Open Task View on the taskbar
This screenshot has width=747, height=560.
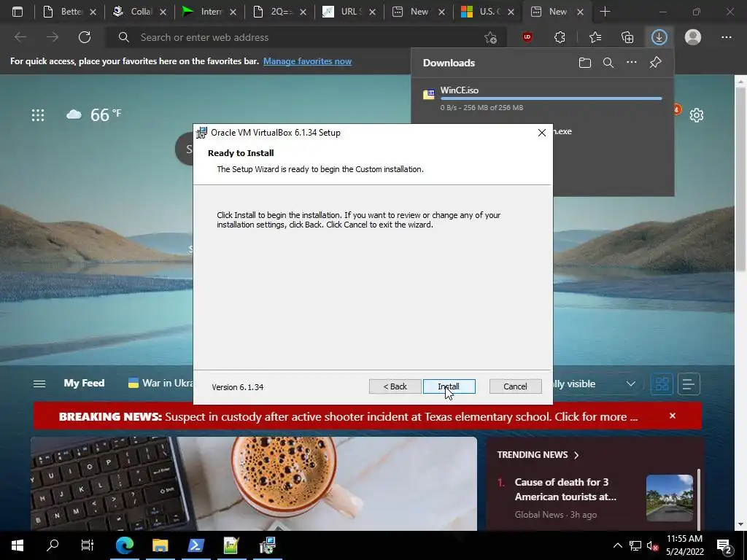tap(88, 545)
